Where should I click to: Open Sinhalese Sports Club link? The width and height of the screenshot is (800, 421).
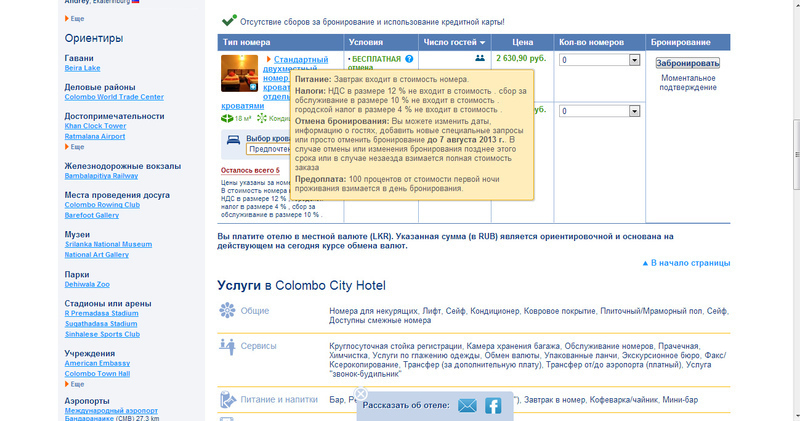pyautogui.click(x=102, y=334)
